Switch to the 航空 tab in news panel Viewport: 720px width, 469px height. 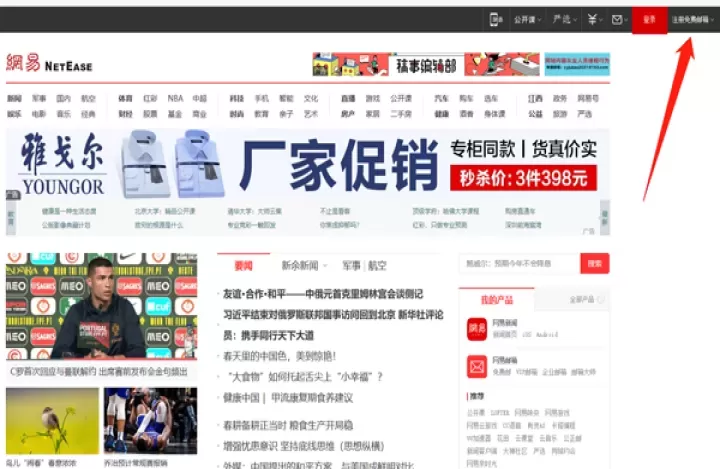pos(377,266)
